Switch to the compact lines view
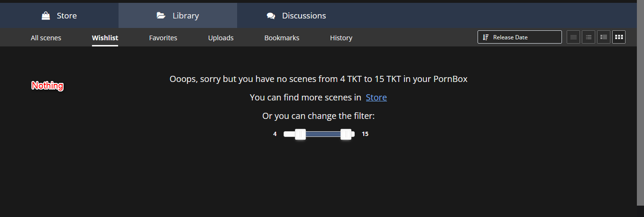Screen dimensions: 644x217 click(x=573, y=37)
